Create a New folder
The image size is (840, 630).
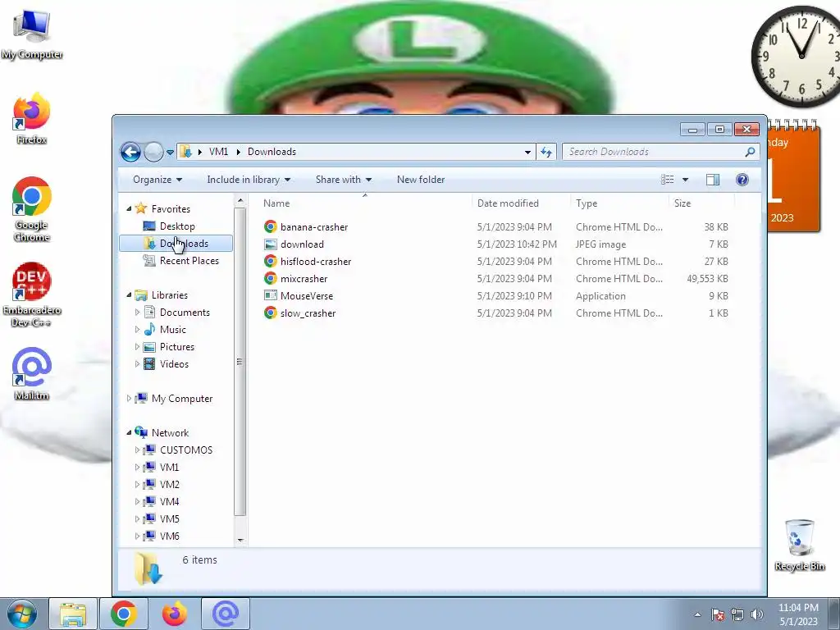click(421, 180)
